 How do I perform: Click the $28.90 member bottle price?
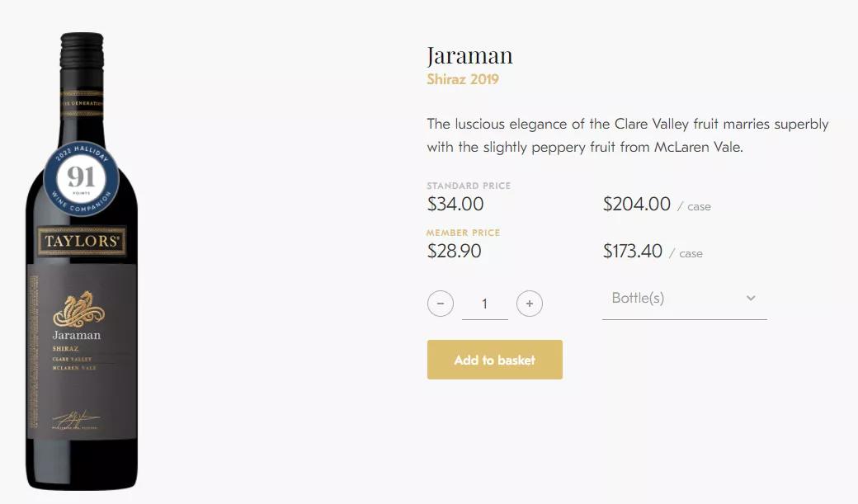pos(454,251)
